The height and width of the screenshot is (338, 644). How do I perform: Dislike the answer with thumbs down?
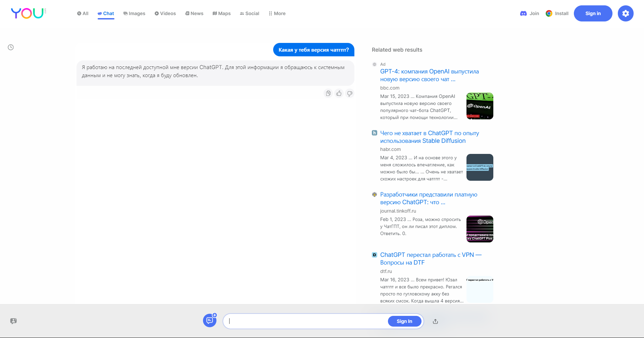pos(350,93)
